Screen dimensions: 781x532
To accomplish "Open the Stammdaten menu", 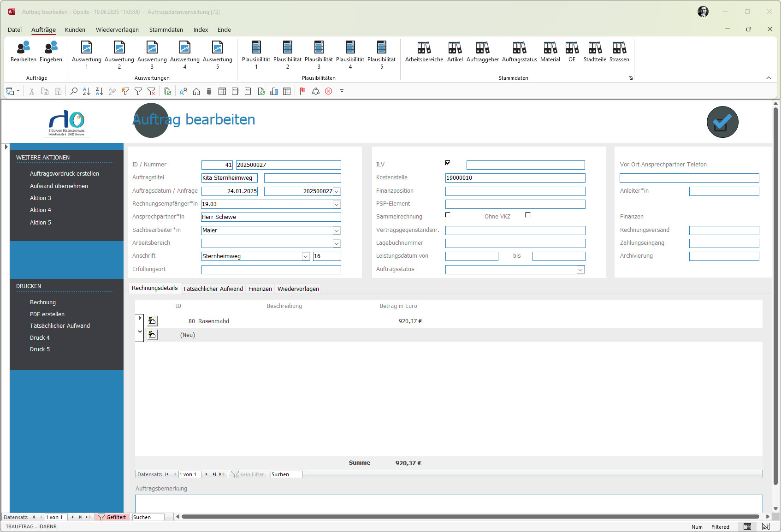I will point(166,30).
